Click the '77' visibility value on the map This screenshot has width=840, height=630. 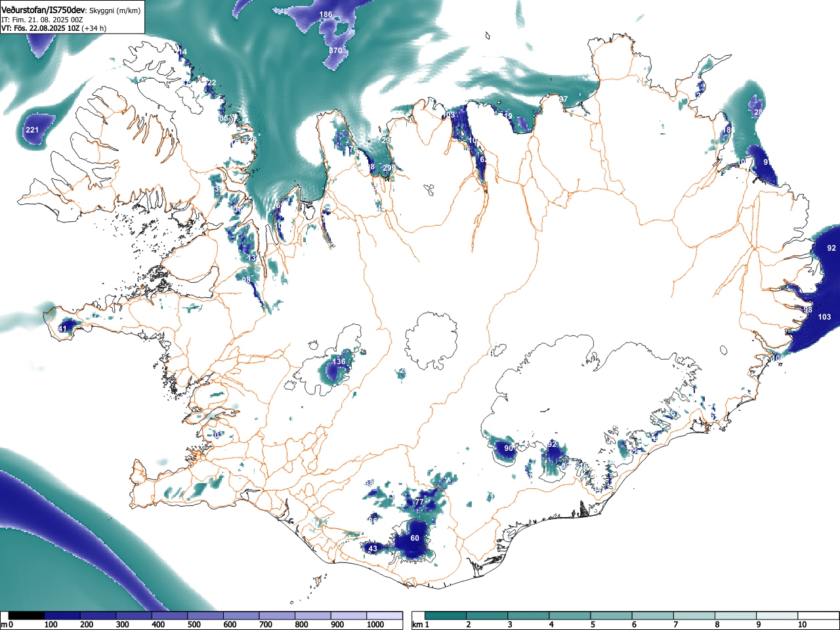[419, 503]
